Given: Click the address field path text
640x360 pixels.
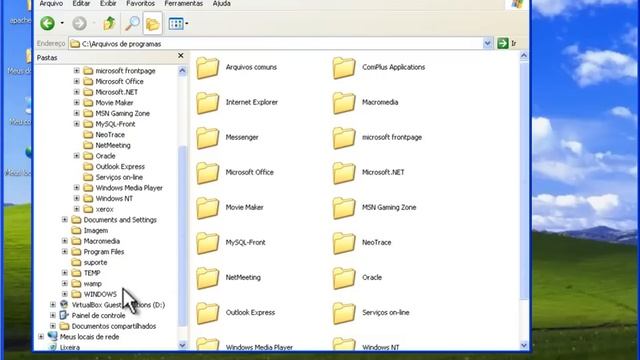Looking at the screenshot, I should 122,44.
